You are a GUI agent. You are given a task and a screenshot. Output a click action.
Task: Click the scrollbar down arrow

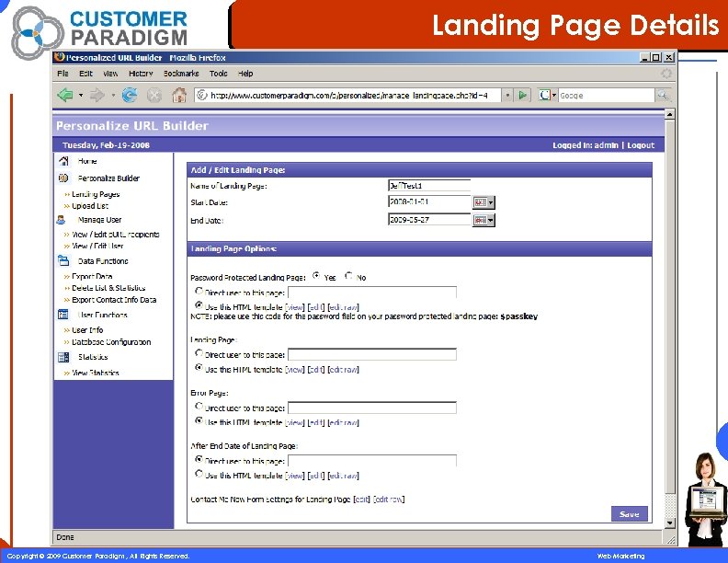pyautogui.click(x=669, y=523)
